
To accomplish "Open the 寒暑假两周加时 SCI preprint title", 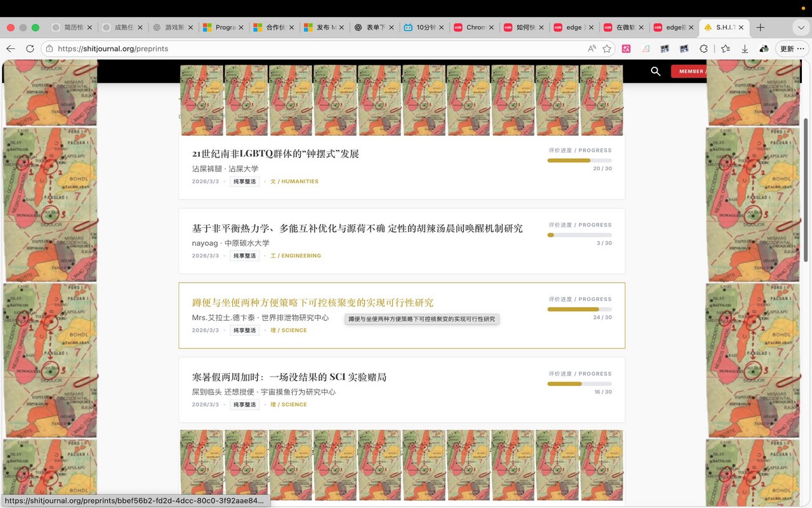I will click(289, 377).
